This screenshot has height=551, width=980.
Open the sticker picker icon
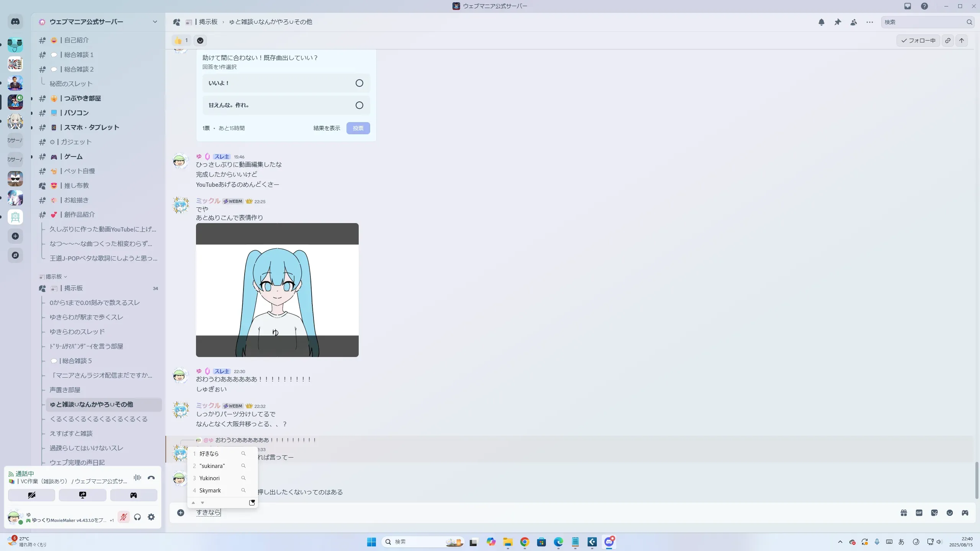[x=934, y=513]
